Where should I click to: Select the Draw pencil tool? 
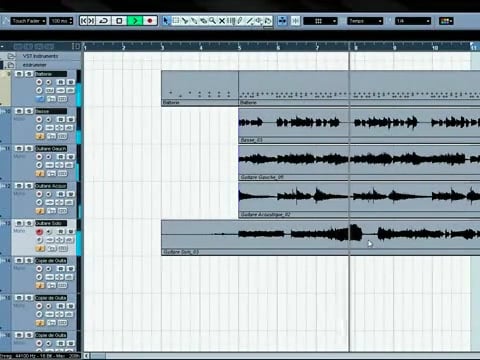[x=240, y=21]
